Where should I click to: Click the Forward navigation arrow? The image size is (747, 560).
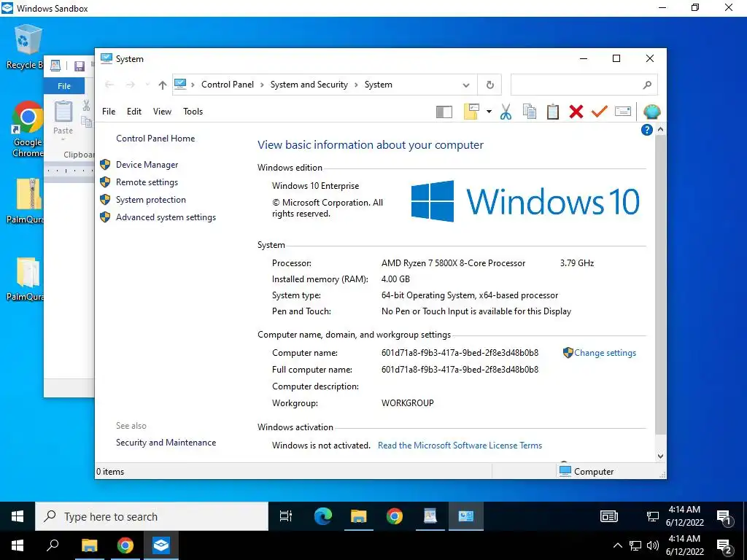point(130,85)
